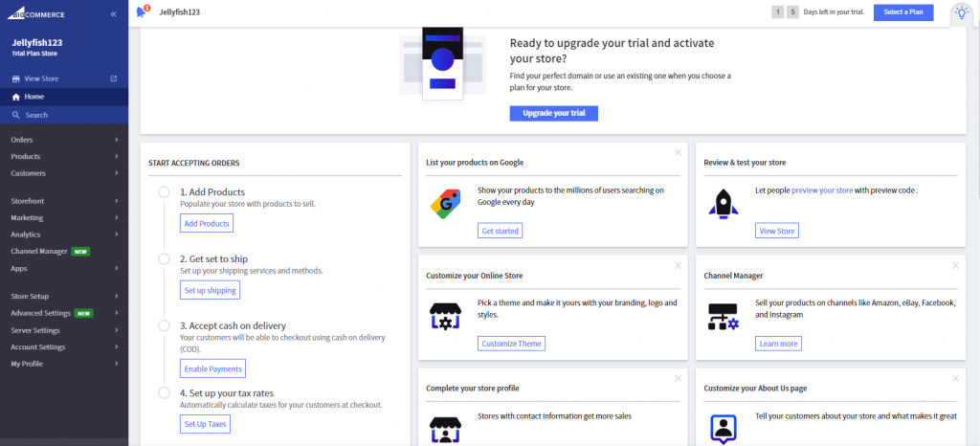Viewport: 980px width, 446px height.
Task: Collapse the sidebar with double-chevron icon
Action: point(114,14)
